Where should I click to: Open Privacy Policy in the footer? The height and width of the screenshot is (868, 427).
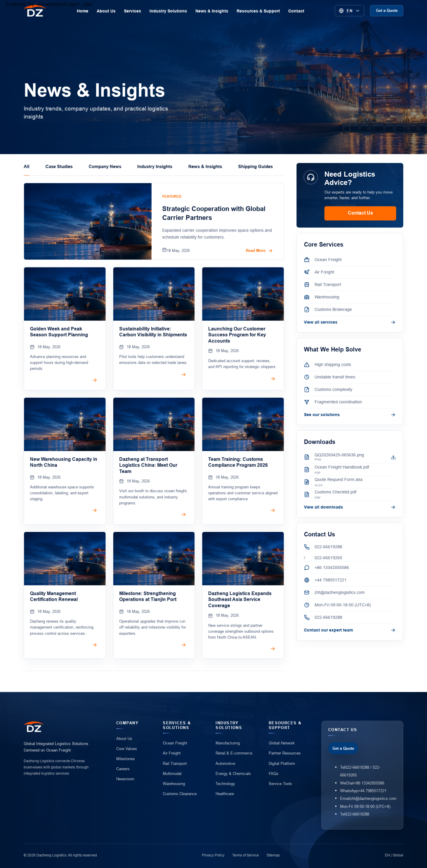213,855
